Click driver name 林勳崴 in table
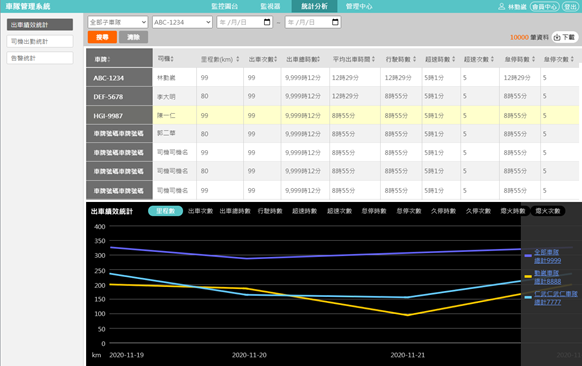 coord(166,78)
